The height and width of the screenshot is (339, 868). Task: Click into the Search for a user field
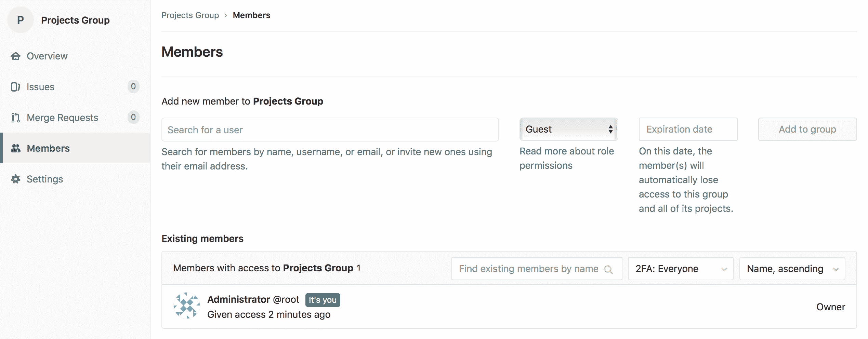click(329, 130)
